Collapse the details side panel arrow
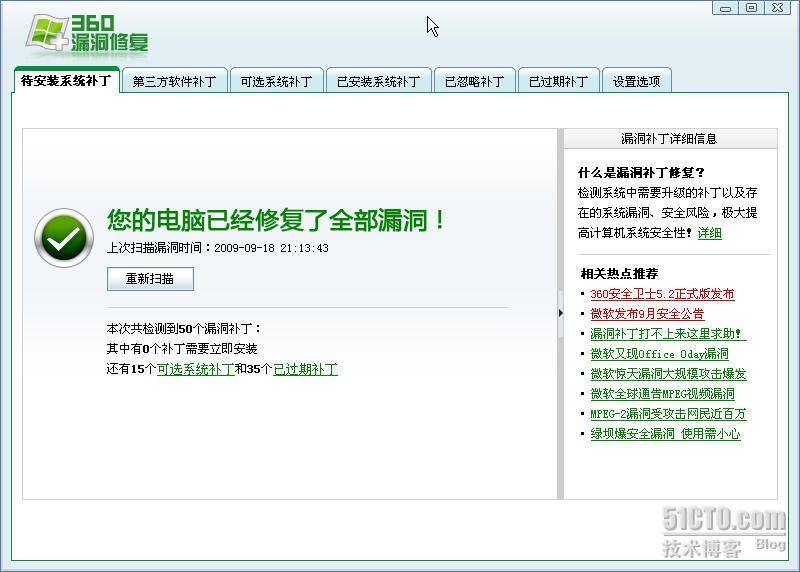Image resolution: width=800 pixels, height=572 pixels. point(560,313)
